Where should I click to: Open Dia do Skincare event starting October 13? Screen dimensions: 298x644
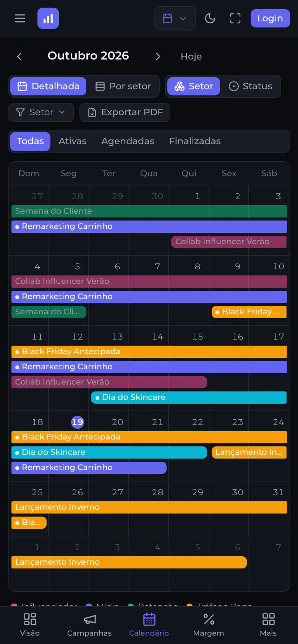tap(189, 397)
